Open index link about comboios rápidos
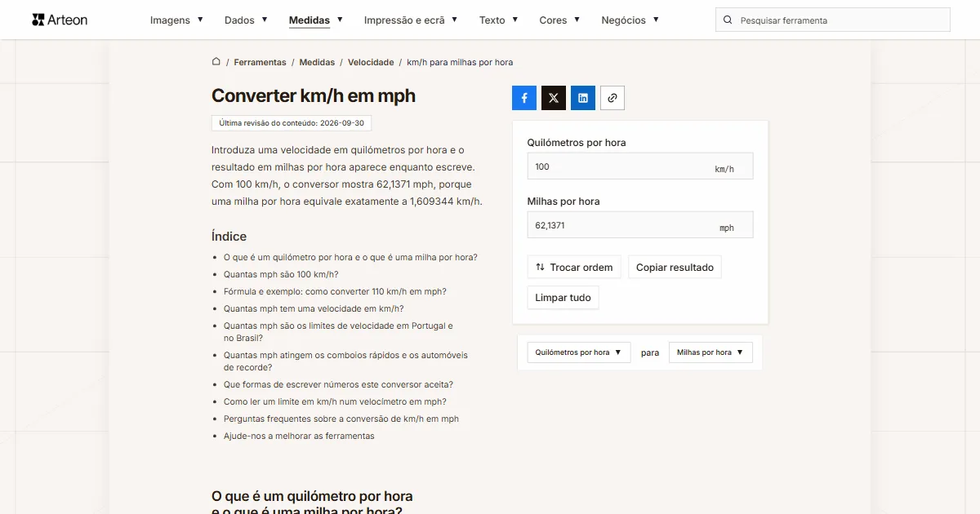The width and height of the screenshot is (980, 514). (345, 361)
